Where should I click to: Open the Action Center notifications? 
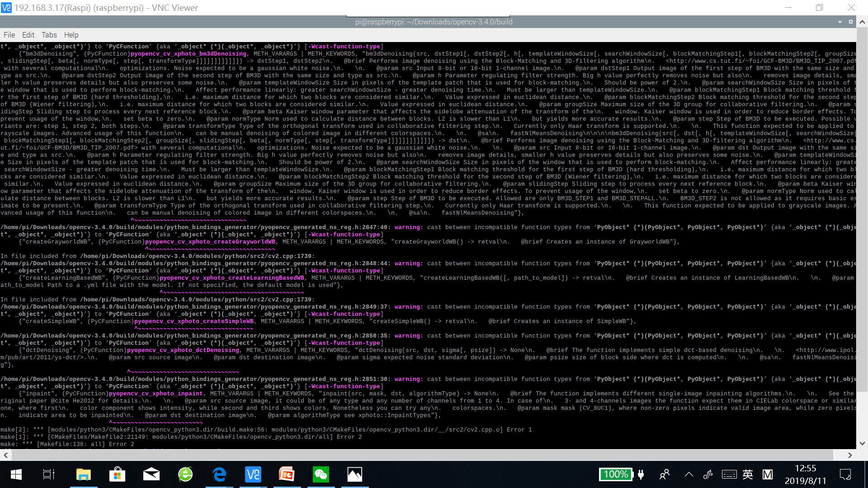[845, 474]
